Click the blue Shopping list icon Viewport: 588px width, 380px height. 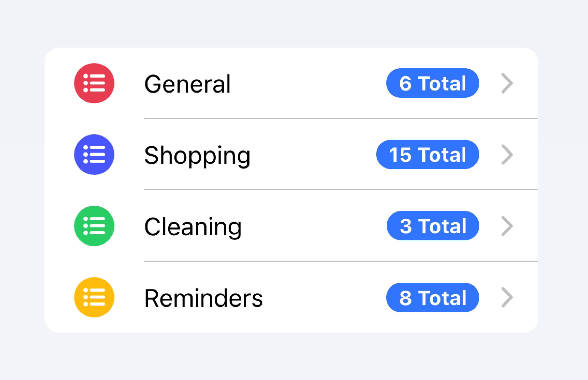[x=94, y=154]
